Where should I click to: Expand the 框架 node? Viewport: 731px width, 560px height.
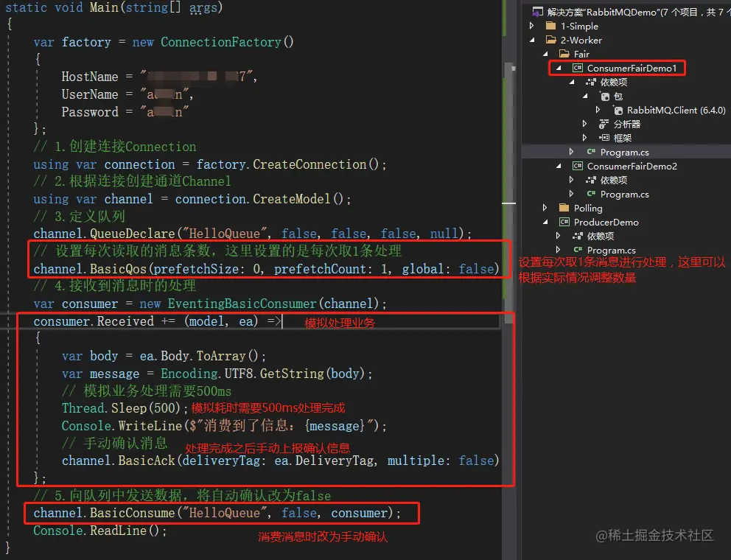pos(584,138)
